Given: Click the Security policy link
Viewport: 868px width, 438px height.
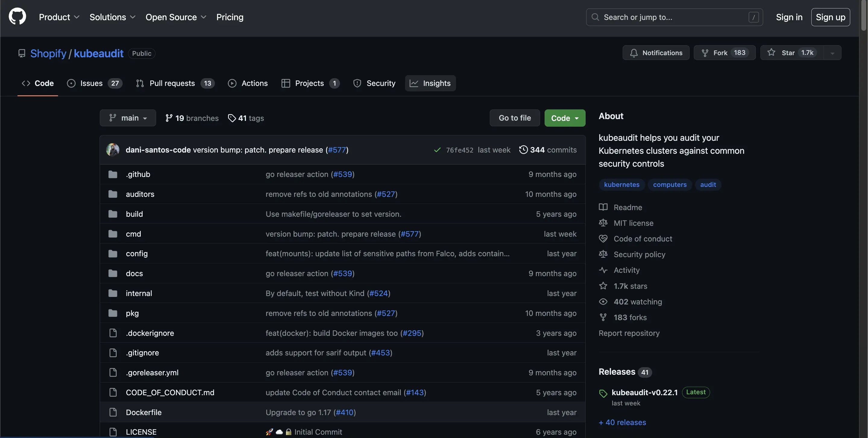Looking at the screenshot, I should click(640, 254).
